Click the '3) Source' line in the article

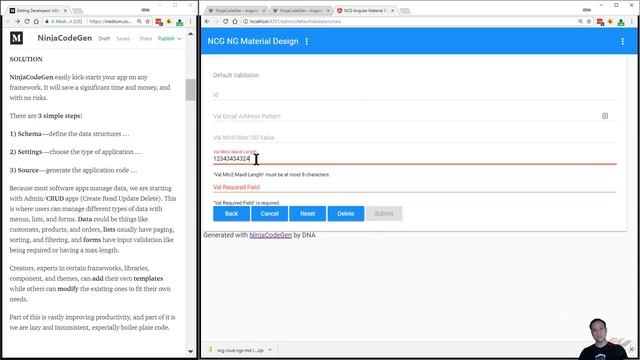[x=73, y=170]
